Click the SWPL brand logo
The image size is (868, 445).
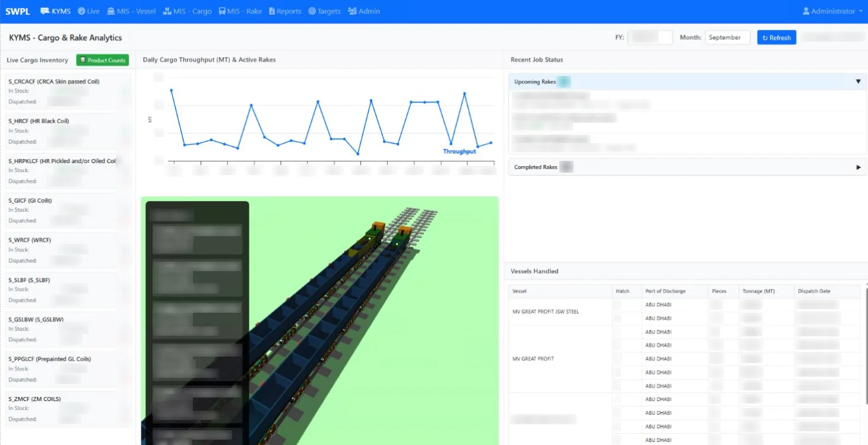(x=18, y=11)
